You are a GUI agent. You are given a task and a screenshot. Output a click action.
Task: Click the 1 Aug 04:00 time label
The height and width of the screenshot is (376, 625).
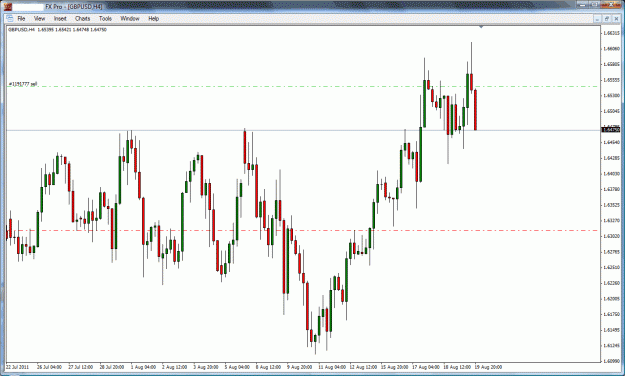[143, 367]
